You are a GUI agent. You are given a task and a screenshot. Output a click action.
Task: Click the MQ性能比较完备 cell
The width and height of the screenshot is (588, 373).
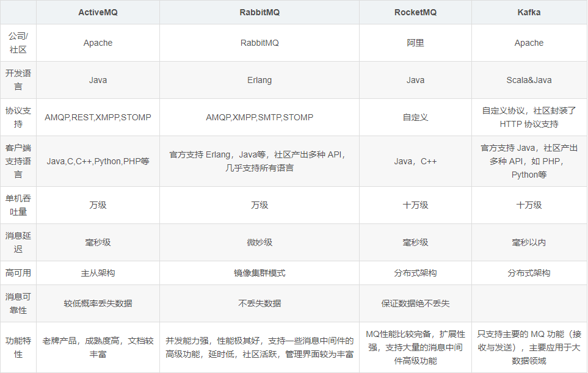click(415, 347)
